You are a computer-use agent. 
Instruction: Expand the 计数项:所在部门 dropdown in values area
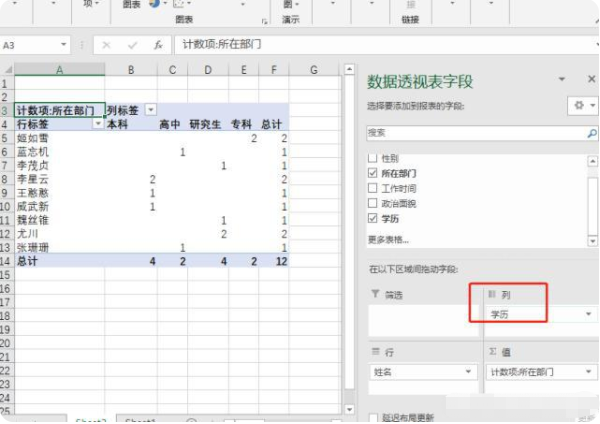589,371
